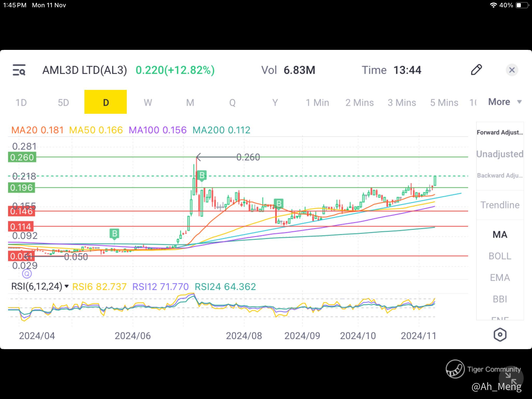532x399 pixels.
Task: Tap the pencil drawing tool icon
Action: tap(476, 70)
